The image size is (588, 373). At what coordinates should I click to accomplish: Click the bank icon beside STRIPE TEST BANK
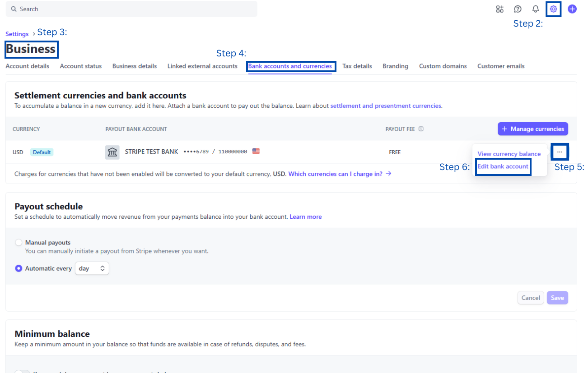click(x=112, y=152)
